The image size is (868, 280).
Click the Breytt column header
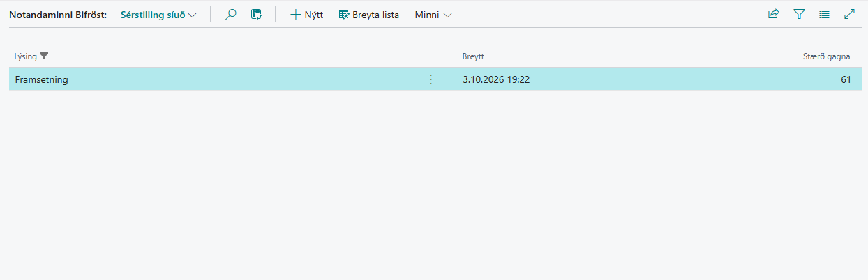click(473, 56)
